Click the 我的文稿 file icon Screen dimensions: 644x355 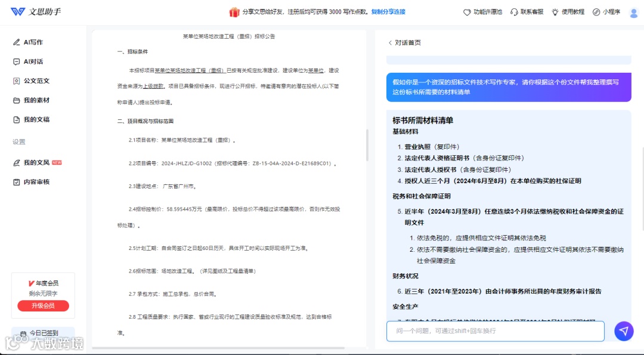pos(17,119)
